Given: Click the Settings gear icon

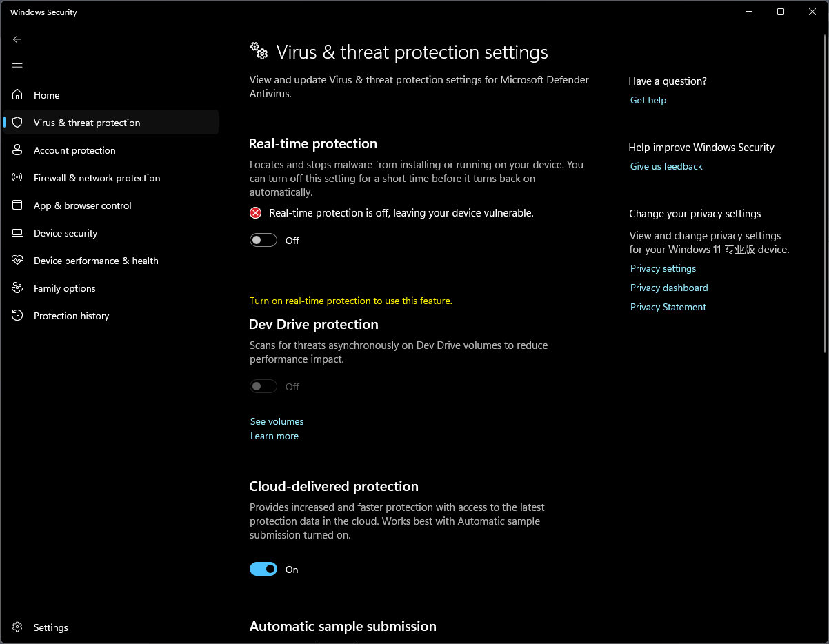Looking at the screenshot, I should click(x=18, y=627).
